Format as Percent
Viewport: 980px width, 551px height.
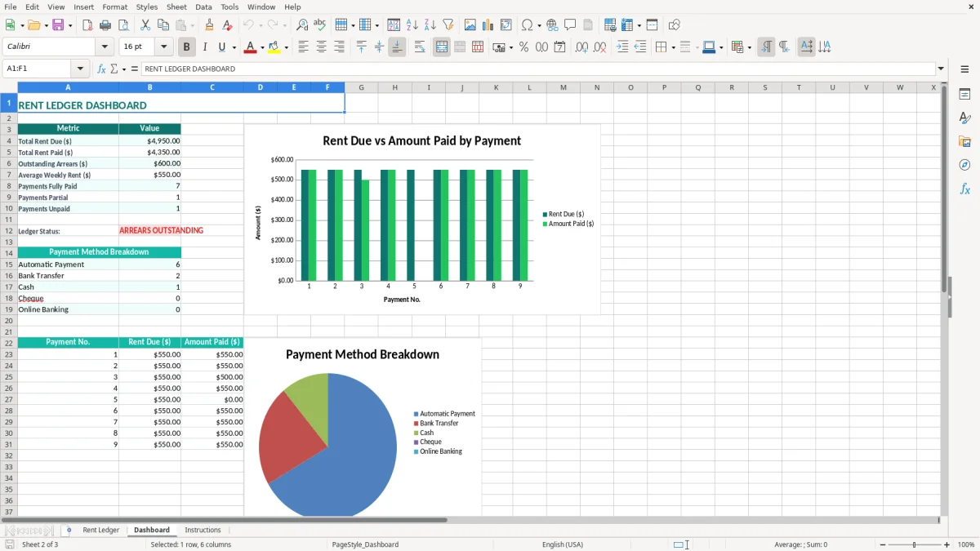click(x=523, y=47)
